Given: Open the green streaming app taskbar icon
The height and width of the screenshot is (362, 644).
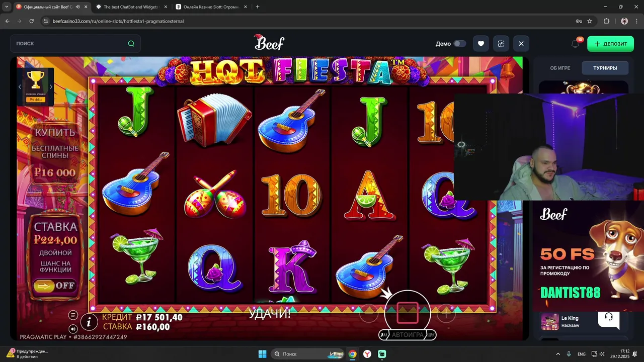Looking at the screenshot, I should point(382,354).
